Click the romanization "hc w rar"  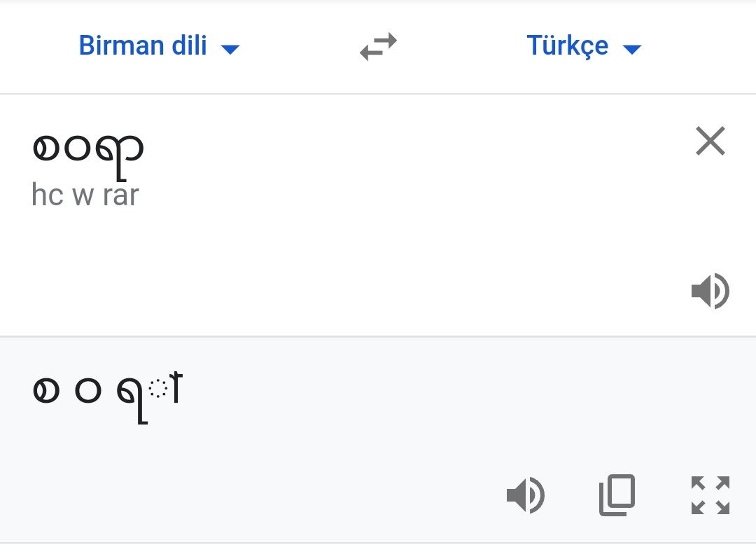pyautogui.click(x=85, y=195)
